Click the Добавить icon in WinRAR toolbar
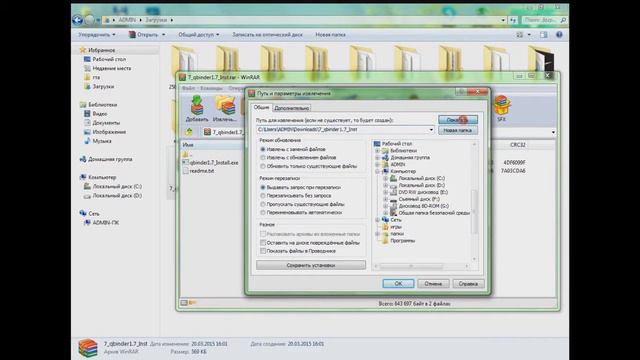Screen dimensions: 640x360 pos(197,105)
